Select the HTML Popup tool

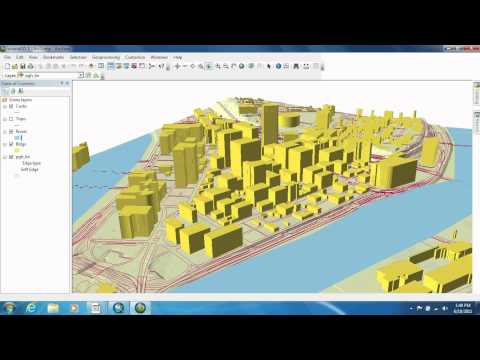[286, 66]
